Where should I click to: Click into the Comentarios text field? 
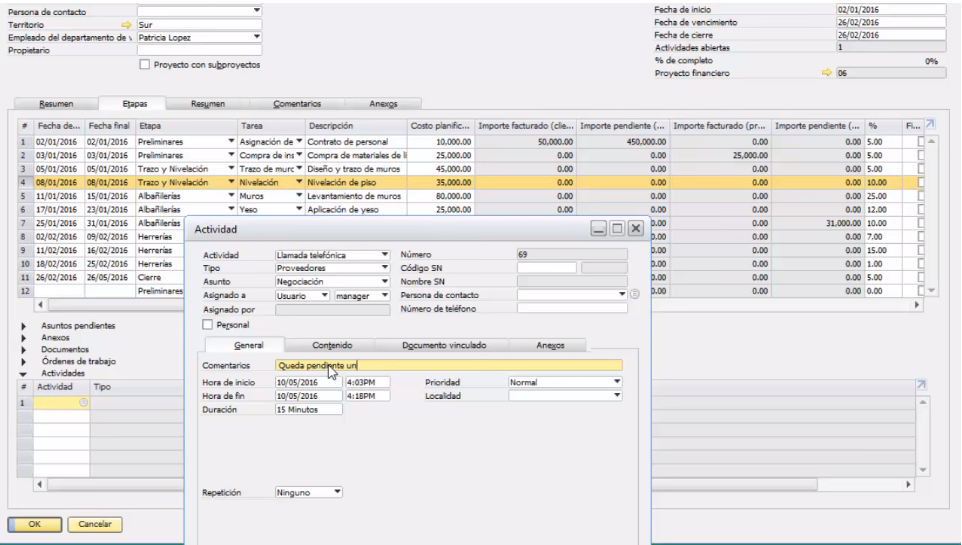pos(448,366)
